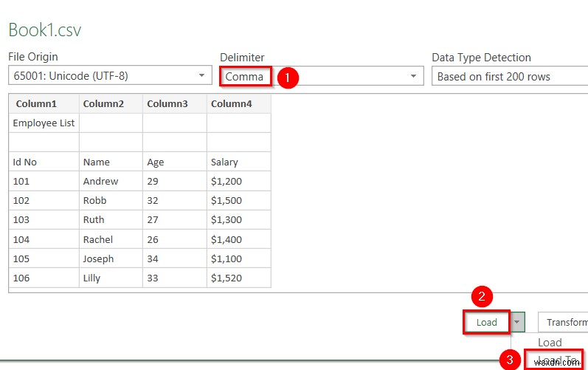
Task: Click the Book1.csv title
Action: pyautogui.click(x=44, y=30)
